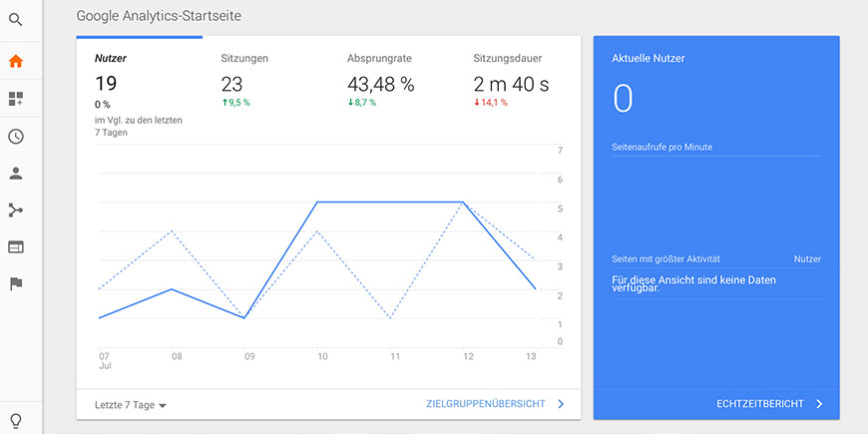
Task: Click the Aktuelle Nutzer title
Action: 649,58
